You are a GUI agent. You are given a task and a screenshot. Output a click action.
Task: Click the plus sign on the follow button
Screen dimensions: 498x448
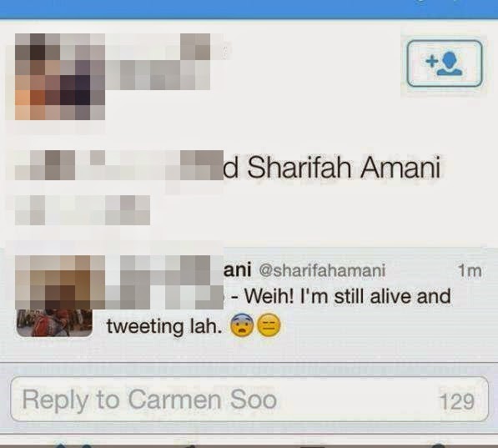click(x=431, y=60)
